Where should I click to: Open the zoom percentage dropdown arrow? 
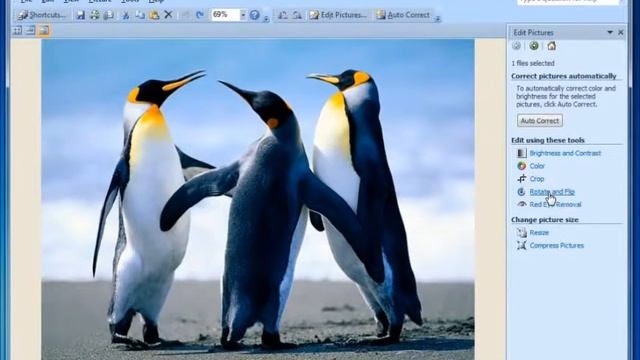click(x=243, y=15)
